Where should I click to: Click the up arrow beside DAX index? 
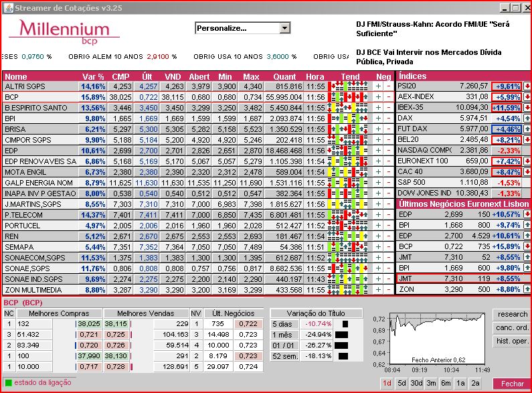tap(527, 119)
